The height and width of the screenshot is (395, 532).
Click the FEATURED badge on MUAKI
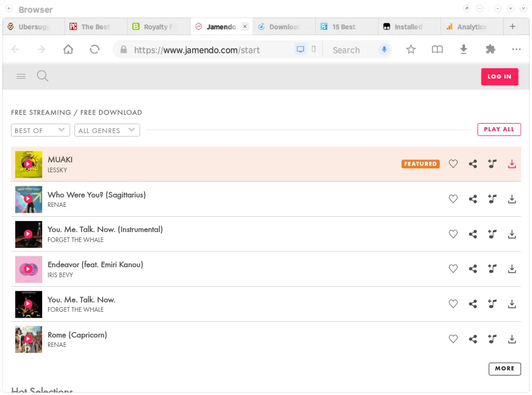pos(420,164)
